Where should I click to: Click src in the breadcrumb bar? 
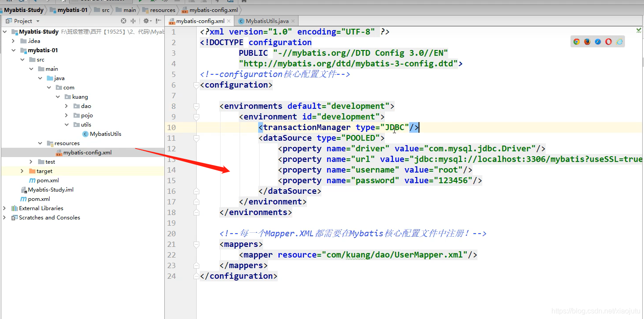click(101, 10)
